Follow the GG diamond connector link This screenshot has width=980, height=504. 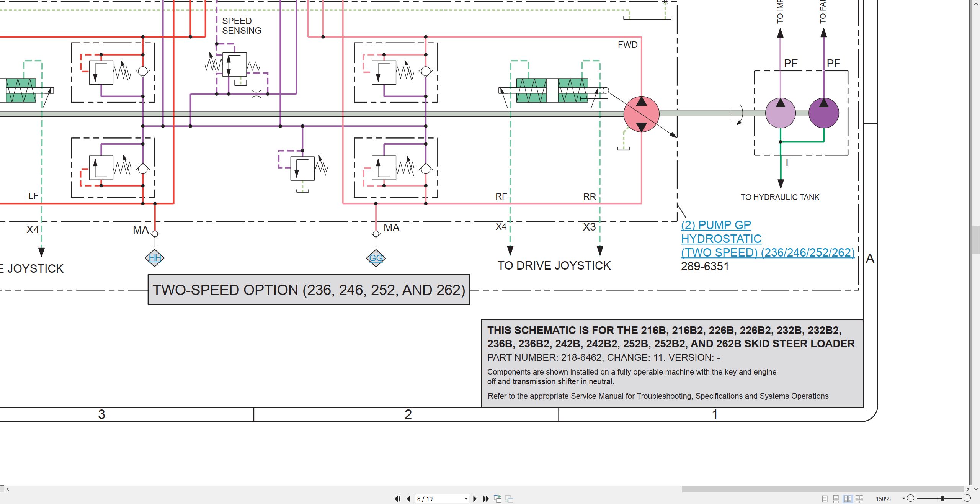click(x=376, y=258)
